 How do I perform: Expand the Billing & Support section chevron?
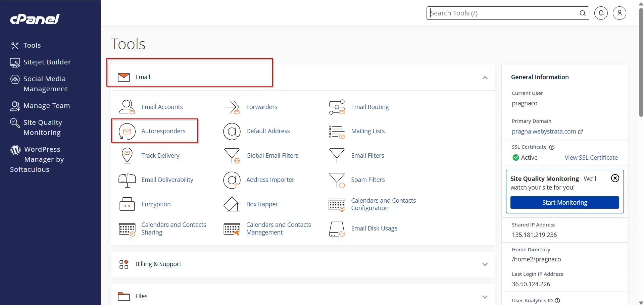pos(485,264)
